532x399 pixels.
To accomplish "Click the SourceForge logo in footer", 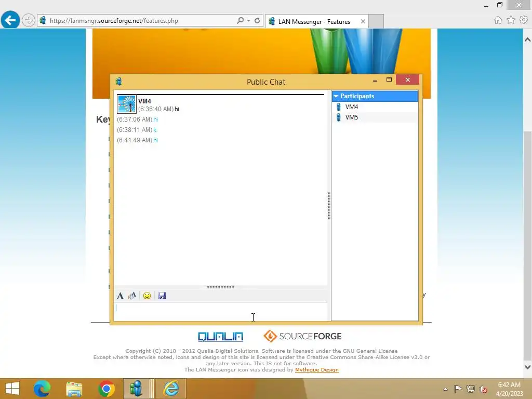I will click(302, 336).
